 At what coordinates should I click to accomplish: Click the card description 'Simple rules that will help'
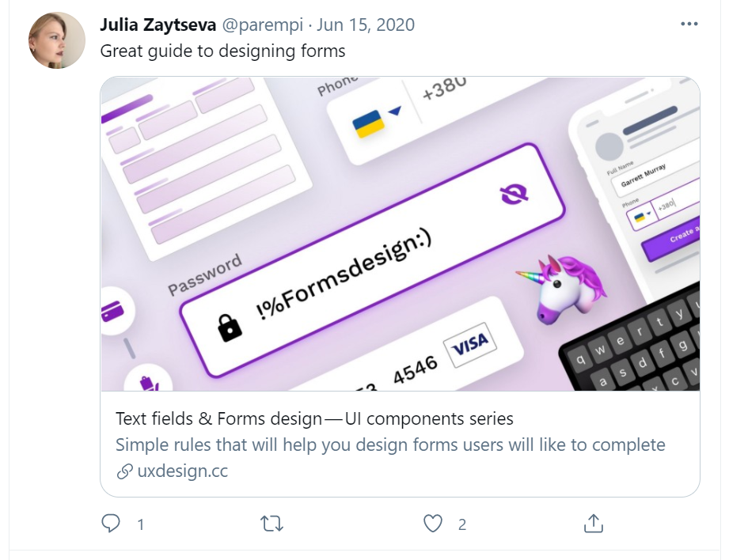[x=390, y=445]
